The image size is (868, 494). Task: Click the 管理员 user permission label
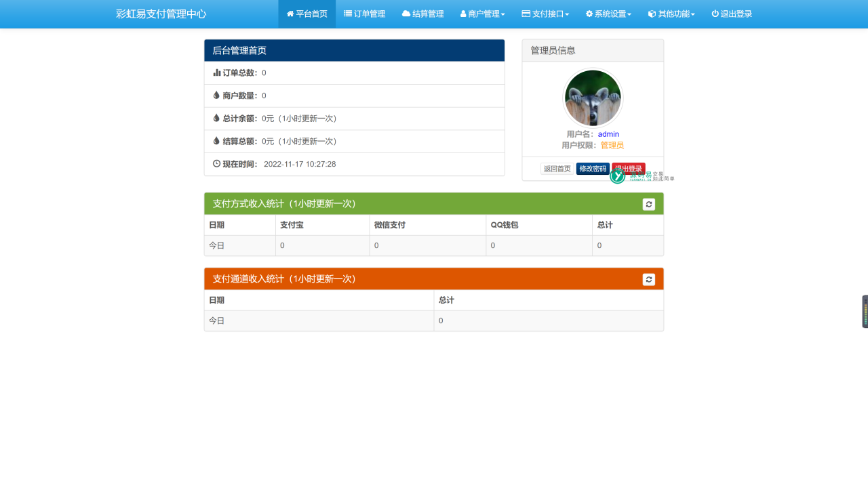[x=612, y=145]
